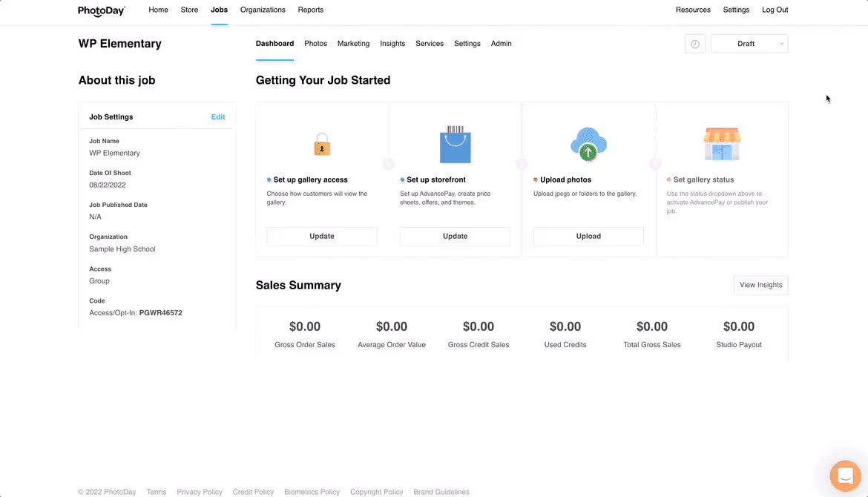Viewport: 868px width, 497px height.
Task: Open the chat support bubble
Action: tap(845, 475)
